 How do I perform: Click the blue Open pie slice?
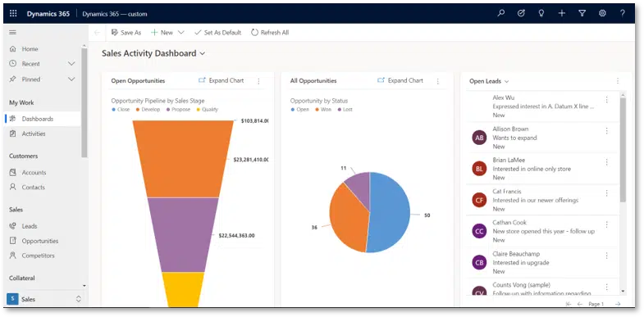(x=391, y=212)
